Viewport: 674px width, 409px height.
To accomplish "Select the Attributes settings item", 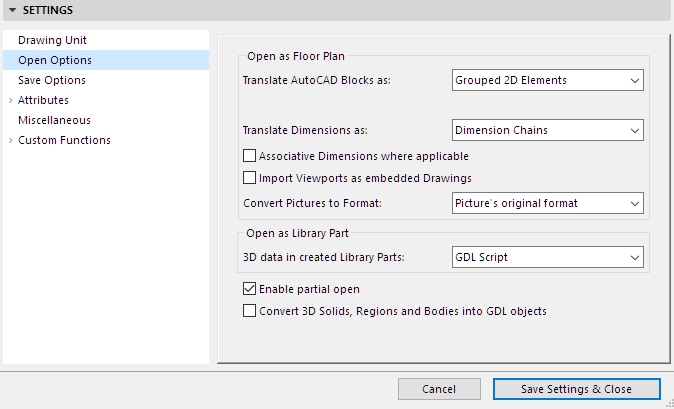I will pos(43,100).
